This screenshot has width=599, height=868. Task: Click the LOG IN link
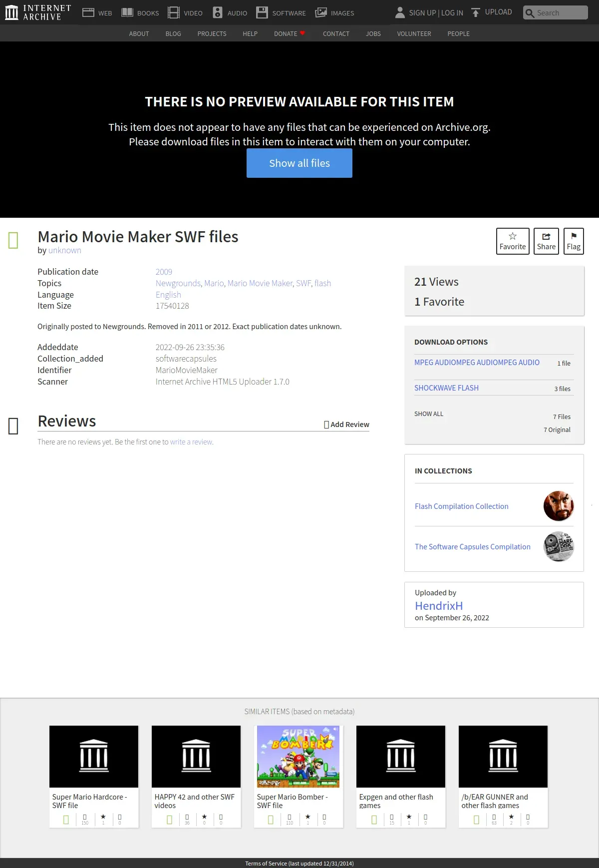coord(452,13)
